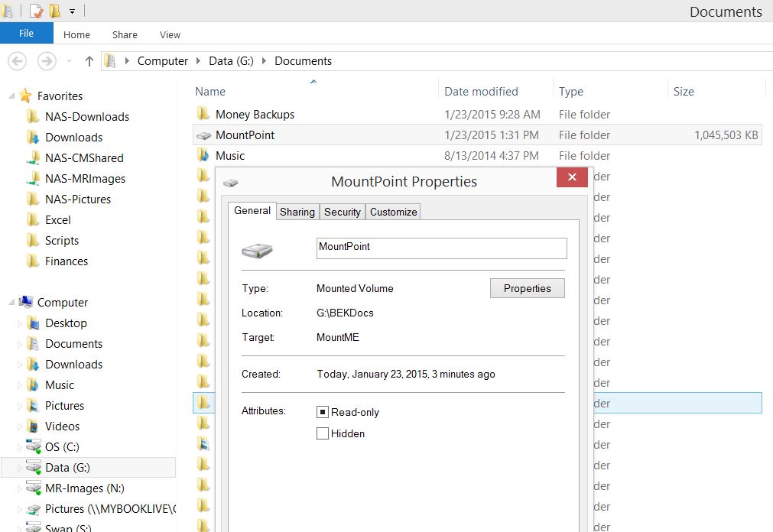The width and height of the screenshot is (773, 532).
Task: Open NAS-CMShared favorite shortcut
Action: click(x=84, y=158)
